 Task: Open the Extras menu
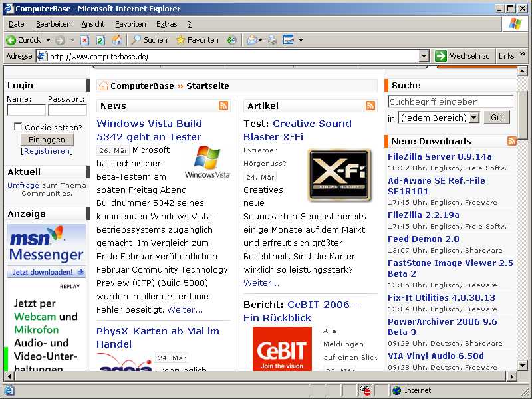[x=167, y=24]
